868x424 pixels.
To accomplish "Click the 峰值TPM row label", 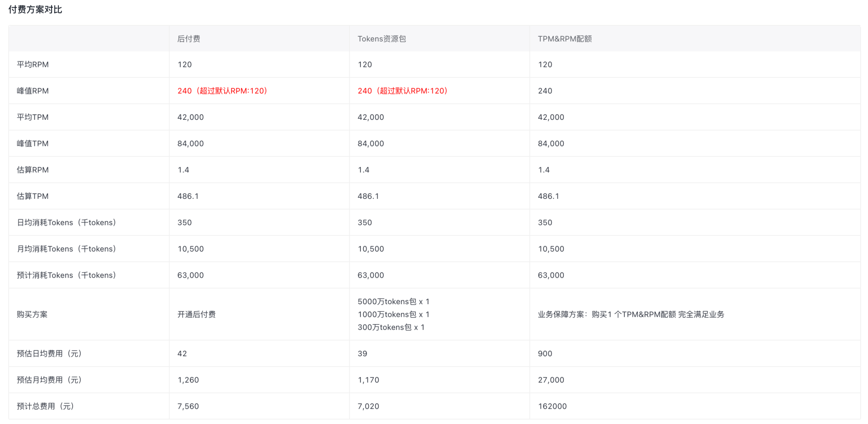I will (33, 144).
